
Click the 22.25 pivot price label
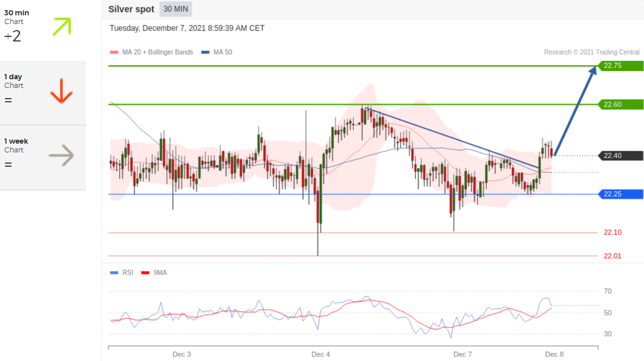pos(620,194)
